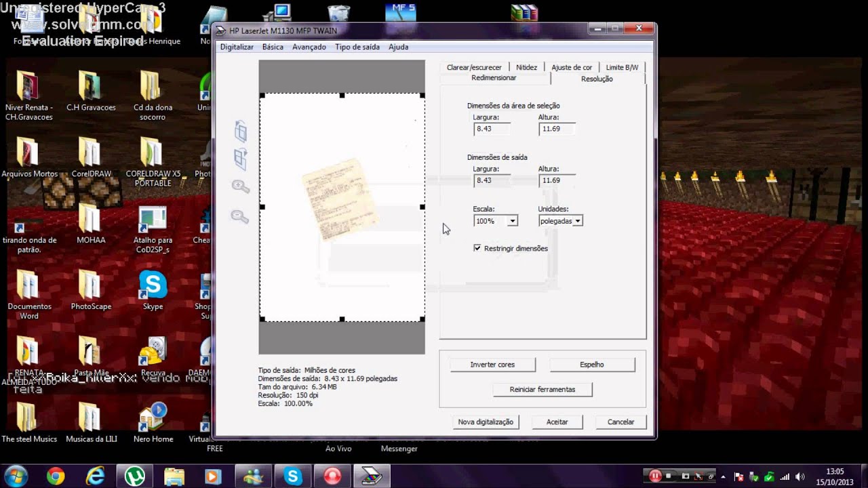Screen dimensions: 868x488
Task: Open the volume control in system tray
Action: (800, 476)
